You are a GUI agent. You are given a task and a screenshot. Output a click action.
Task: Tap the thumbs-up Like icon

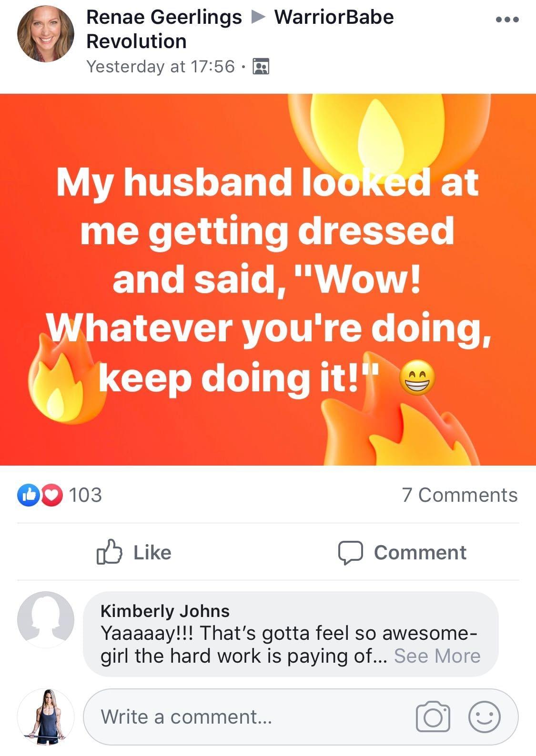coord(109,551)
